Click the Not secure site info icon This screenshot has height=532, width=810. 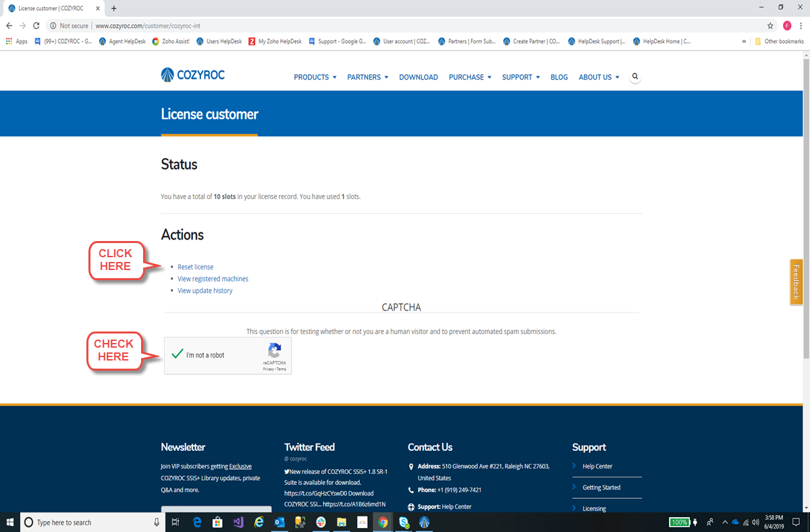(53, 26)
